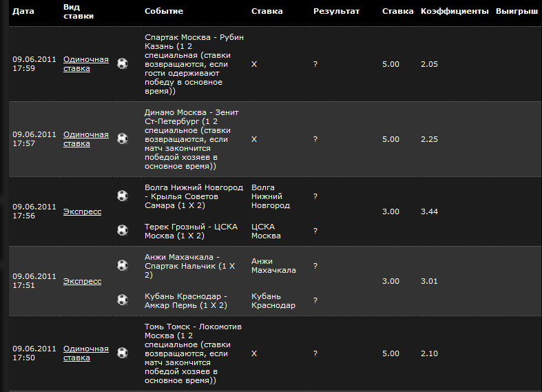Open Одиночная ставка link dated 17:59
The width and height of the screenshot is (542, 392).
pos(85,64)
